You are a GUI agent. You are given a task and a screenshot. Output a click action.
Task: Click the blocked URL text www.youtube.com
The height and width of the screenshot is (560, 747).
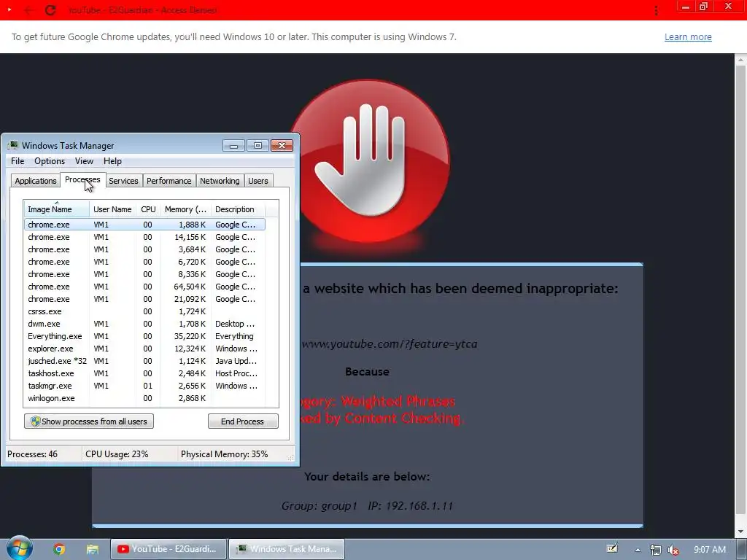click(x=390, y=344)
